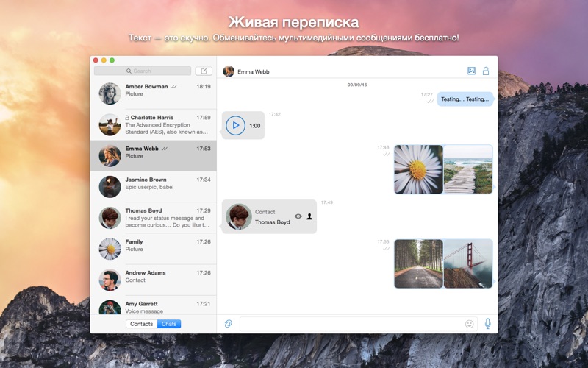The height and width of the screenshot is (368, 588).
Task: Add Thomas Boyd contact via person icon
Action: point(309,216)
